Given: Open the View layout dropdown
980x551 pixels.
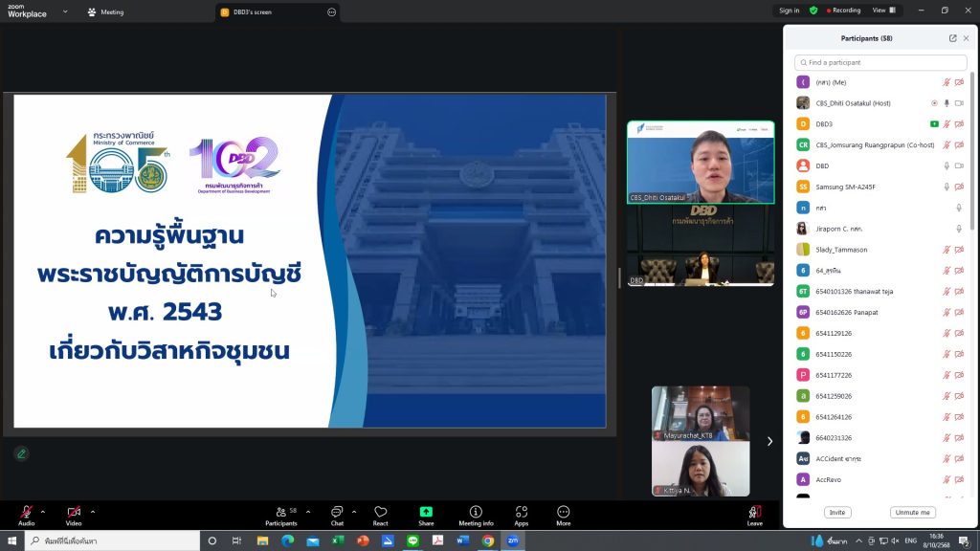Looking at the screenshot, I should (883, 11).
